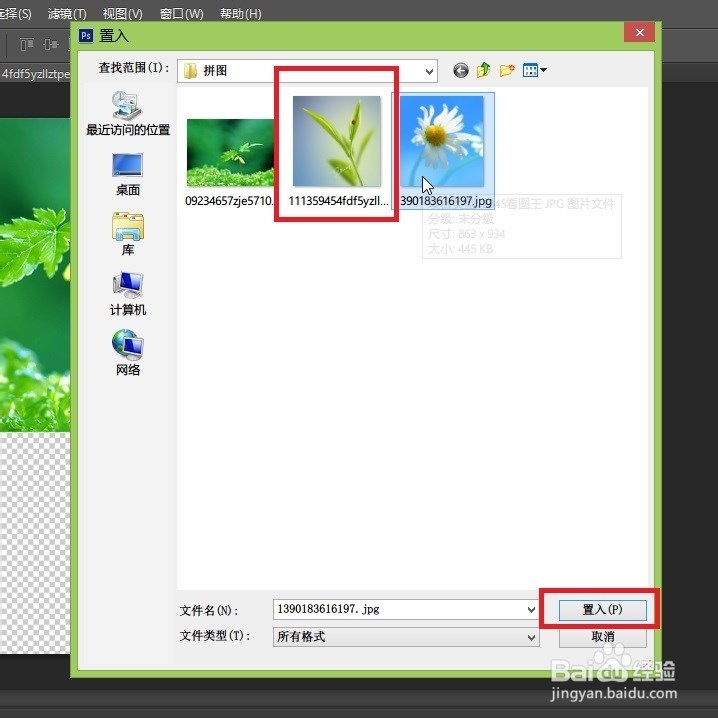Open the 视图(V) menu in Photoshop

122,14
